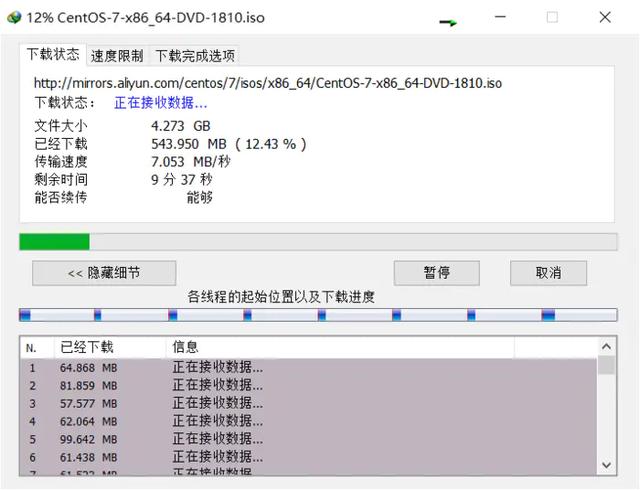Select thread row with 57.577 MB
This screenshot has height=490, width=640.
click(x=309, y=403)
